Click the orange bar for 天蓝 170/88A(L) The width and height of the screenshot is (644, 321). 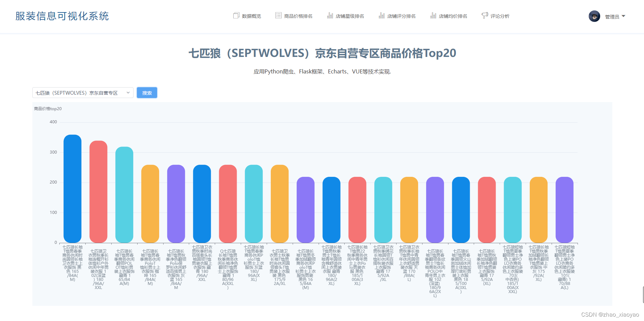coord(409,210)
